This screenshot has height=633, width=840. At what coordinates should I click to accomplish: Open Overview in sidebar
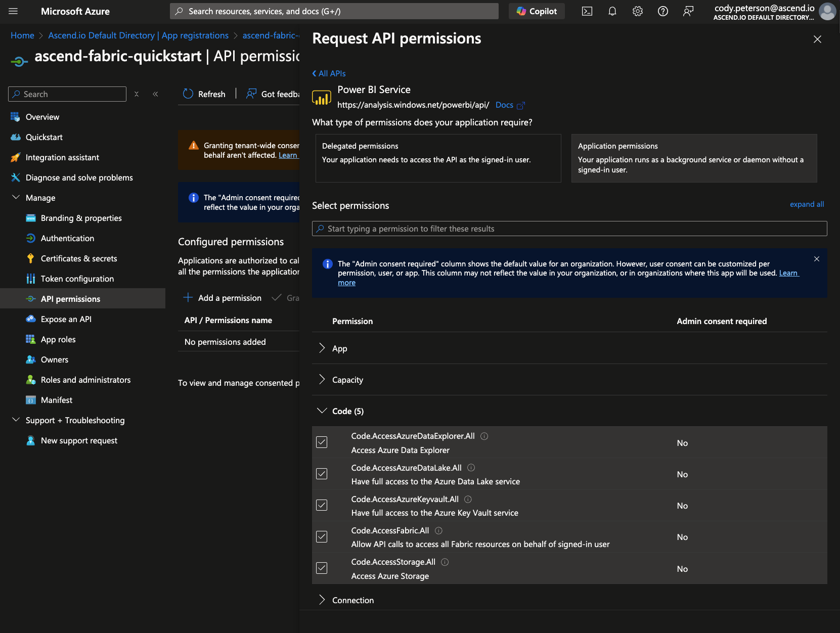(42, 117)
